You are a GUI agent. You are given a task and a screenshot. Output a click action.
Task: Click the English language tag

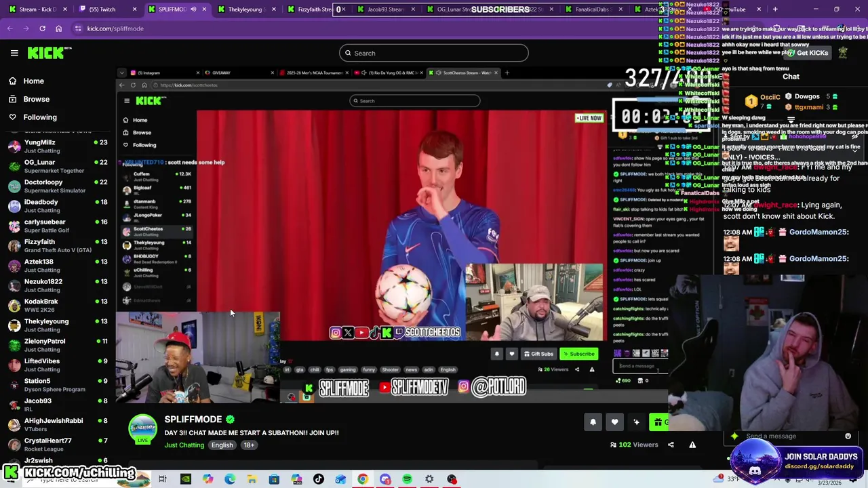point(222,445)
